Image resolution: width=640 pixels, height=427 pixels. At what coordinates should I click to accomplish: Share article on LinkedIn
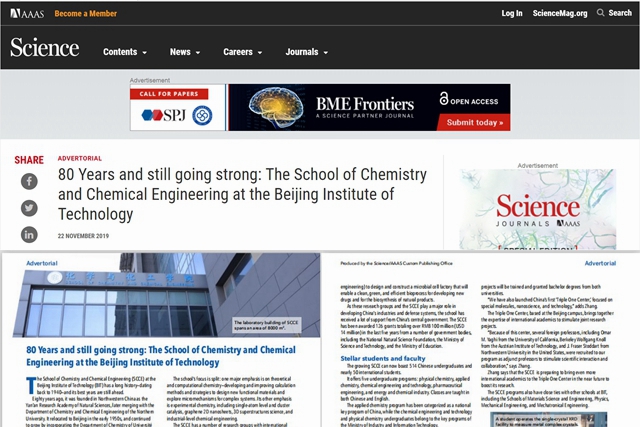(x=29, y=234)
